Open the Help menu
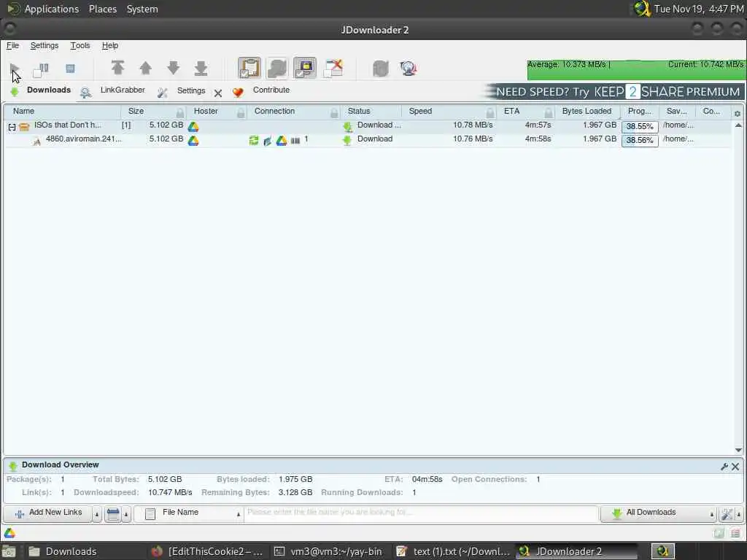The height and width of the screenshot is (560, 747). coord(110,45)
